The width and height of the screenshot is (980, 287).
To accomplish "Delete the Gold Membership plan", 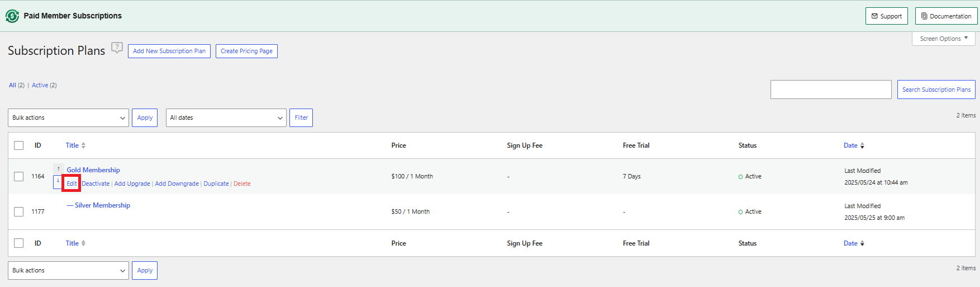I will [242, 184].
